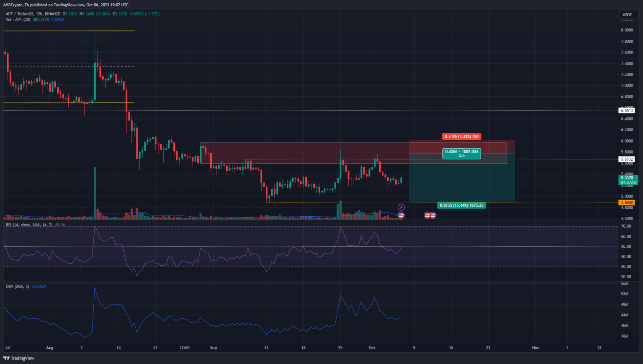Click the current price 5.3370 countdown label
643x364 pixels.
click(x=628, y=180)
